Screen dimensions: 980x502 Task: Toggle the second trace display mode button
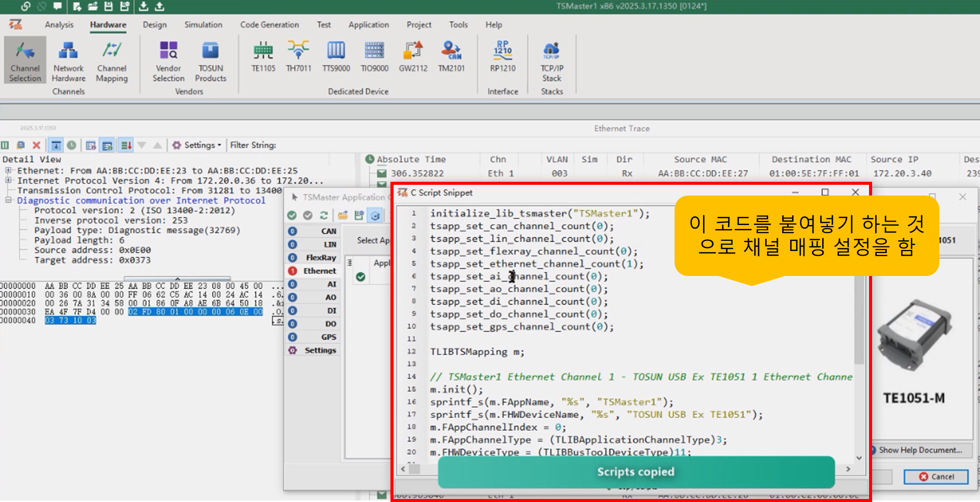(107, 145)
